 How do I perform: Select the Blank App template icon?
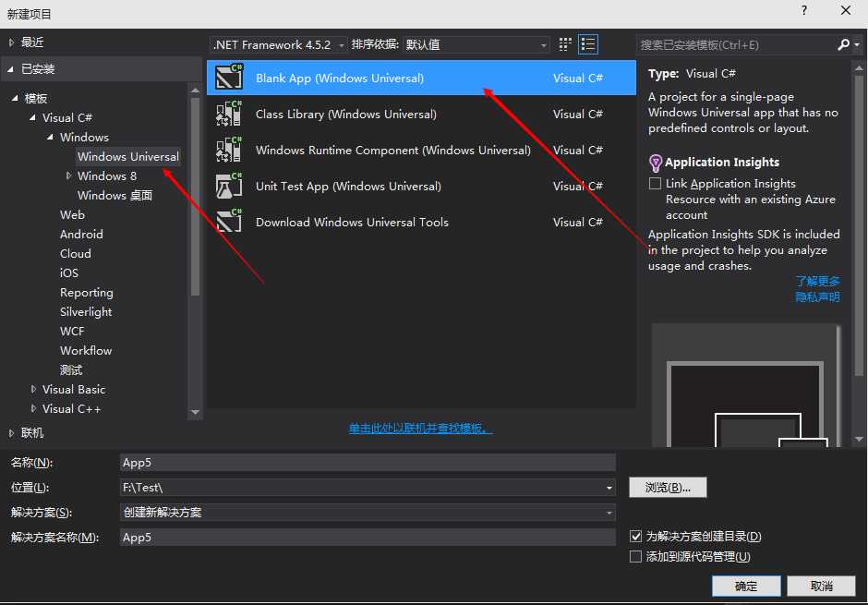(x=229, y=77)
